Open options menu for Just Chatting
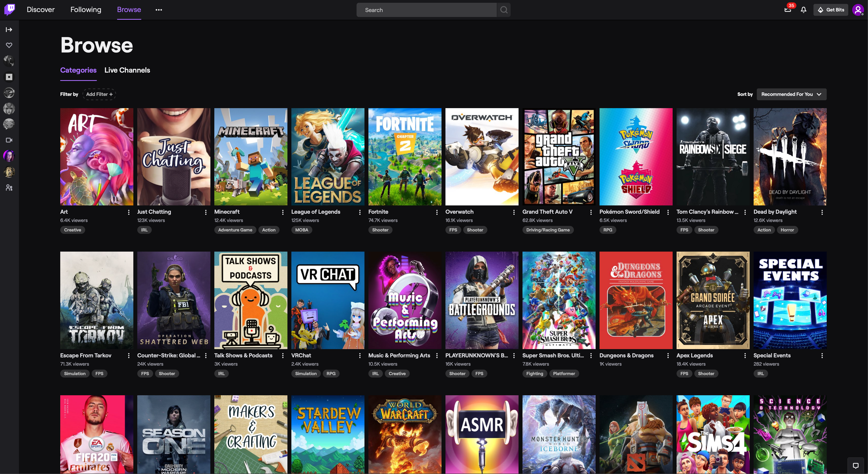The image size is (868, 474). 206,212
